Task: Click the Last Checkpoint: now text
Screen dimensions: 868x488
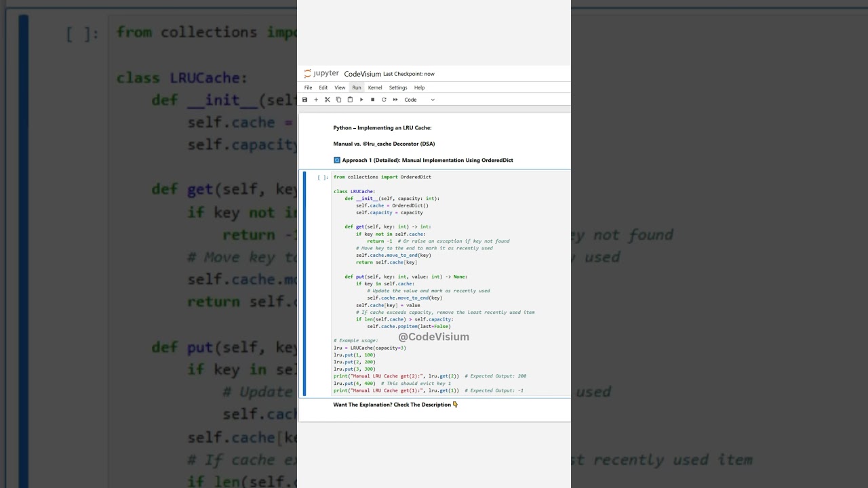Action: (x=409, y=74)
